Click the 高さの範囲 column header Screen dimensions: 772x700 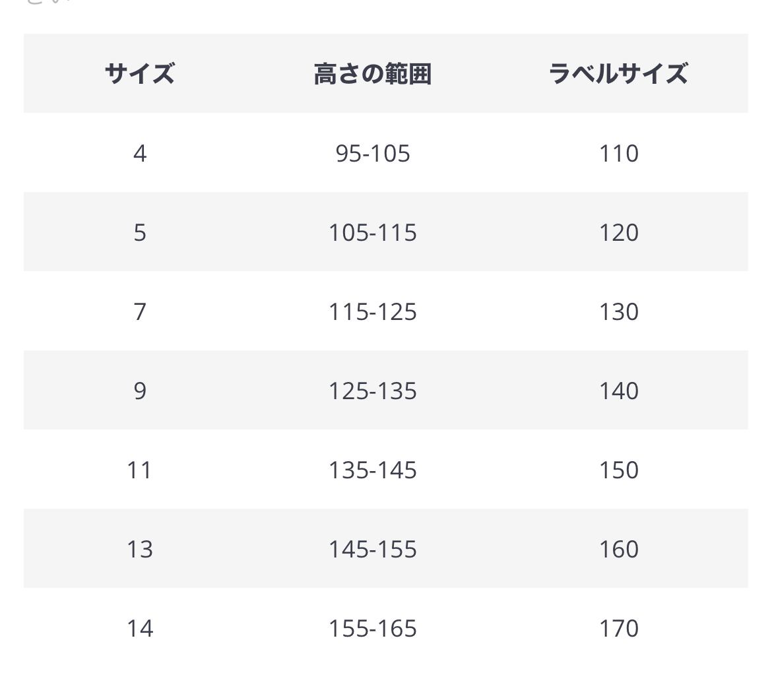tap(373, 73)
